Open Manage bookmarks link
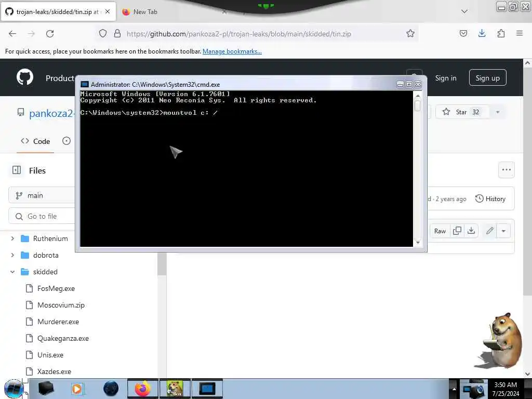The image size is (532, 399). 232,51
